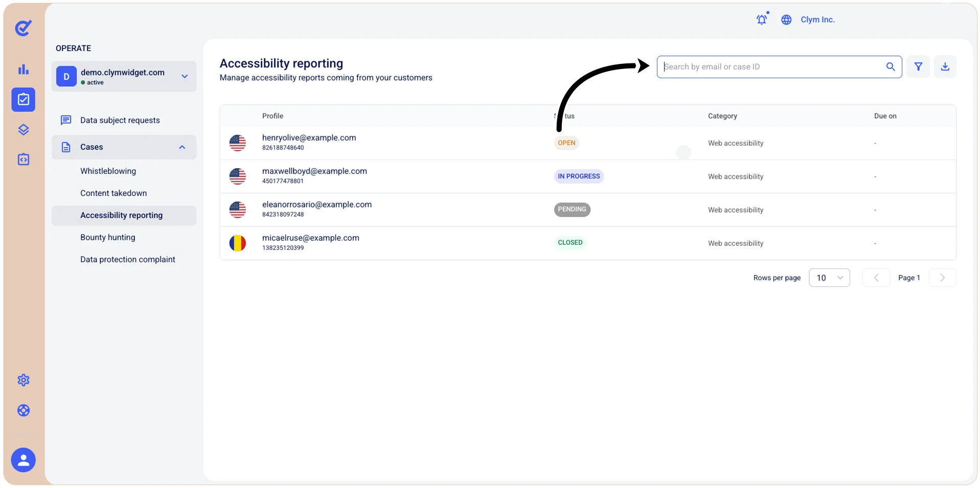
Task: Open the filter funnel button
Action: [x=918, y=67]
